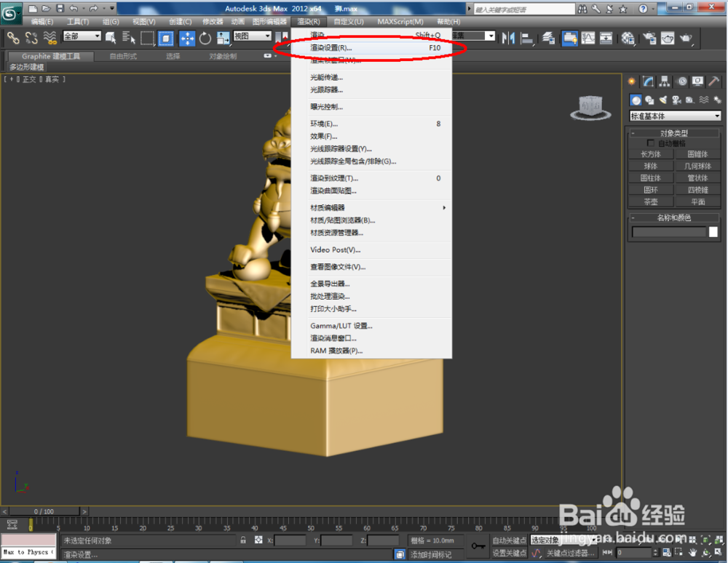Open the 全部 selection filter dropdown
728x563 pixels.
pos(82,36)
